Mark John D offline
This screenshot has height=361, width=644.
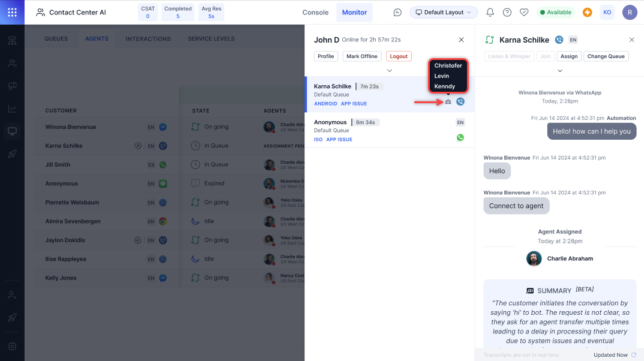[x=362, y=56]
